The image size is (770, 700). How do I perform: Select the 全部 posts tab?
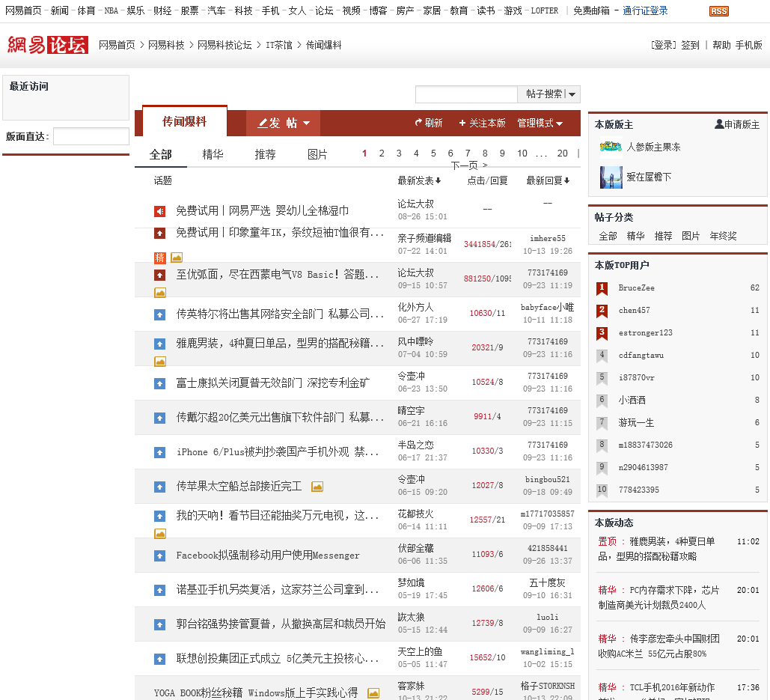[x=161, y=155]
